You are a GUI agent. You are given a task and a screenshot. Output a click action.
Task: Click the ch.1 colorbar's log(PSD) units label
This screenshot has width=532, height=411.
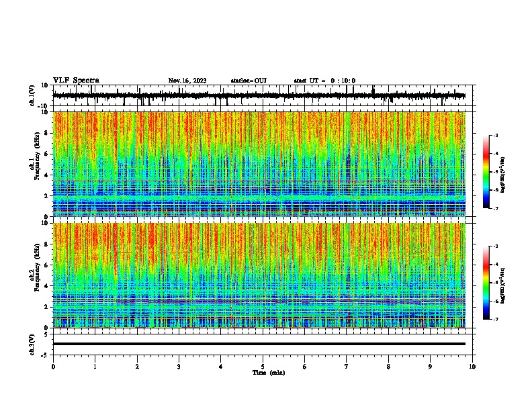click(503, 175)
